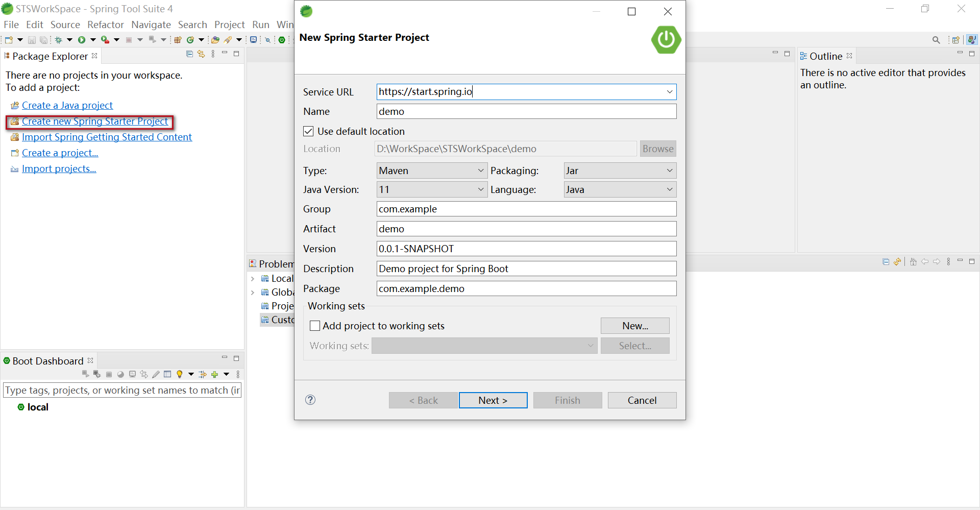Click the green Run toolbar icon
980x510 pixels.
[x=81, y=40]
